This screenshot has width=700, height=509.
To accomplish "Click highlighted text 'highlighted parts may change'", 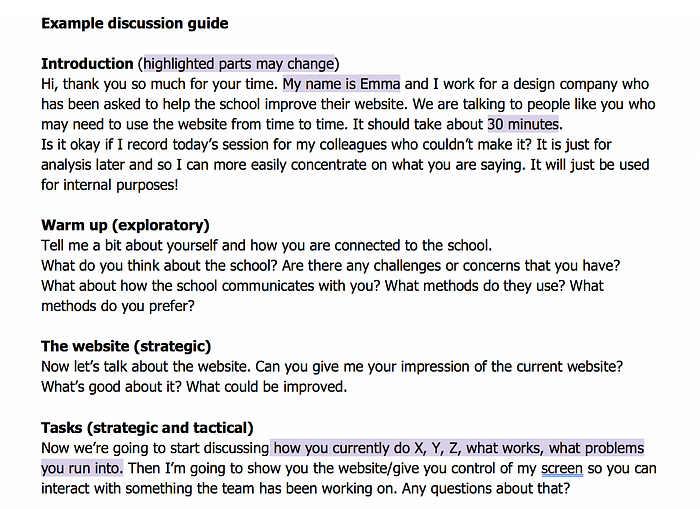I will pyautogui.click(x=239, y=63).
